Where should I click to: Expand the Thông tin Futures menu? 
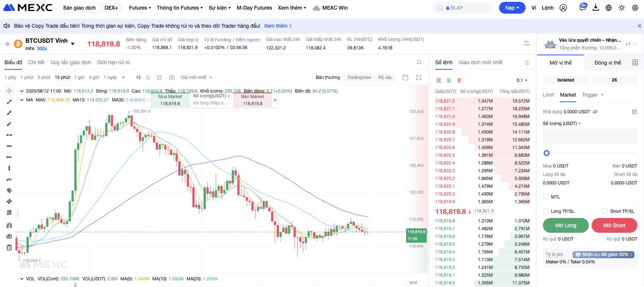[x=180, y=8]
